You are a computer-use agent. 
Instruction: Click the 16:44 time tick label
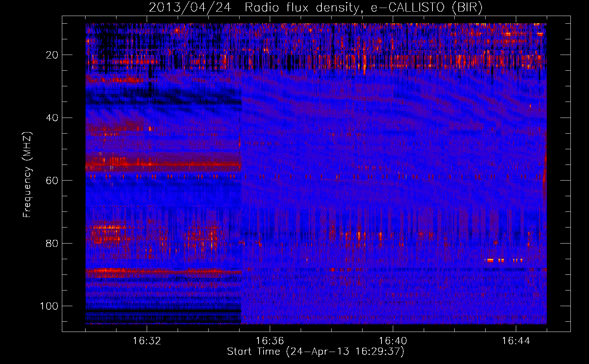(x=516, y=341)
